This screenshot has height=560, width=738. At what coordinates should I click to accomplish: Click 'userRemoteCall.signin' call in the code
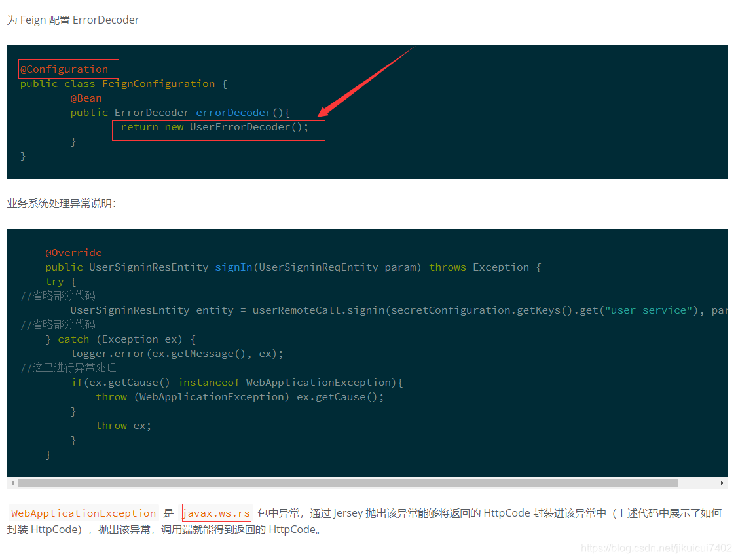pyautogui.click(x=319, y=310)
